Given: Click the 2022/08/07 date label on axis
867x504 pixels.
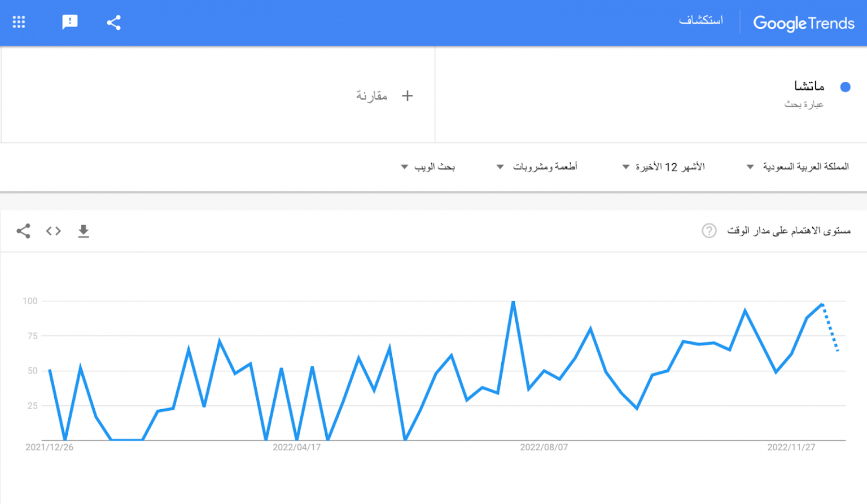Looking at the screenshot, I should (544, 447).
